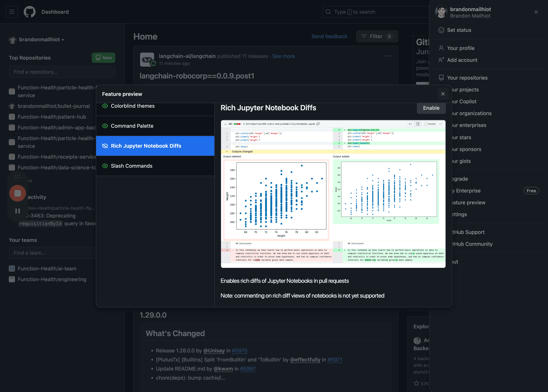Image resolution: width=548 pixels, height=392 pixels.
Task: Click the search magnifier icon
Action: pyautogui.click(x=328, y=12)
